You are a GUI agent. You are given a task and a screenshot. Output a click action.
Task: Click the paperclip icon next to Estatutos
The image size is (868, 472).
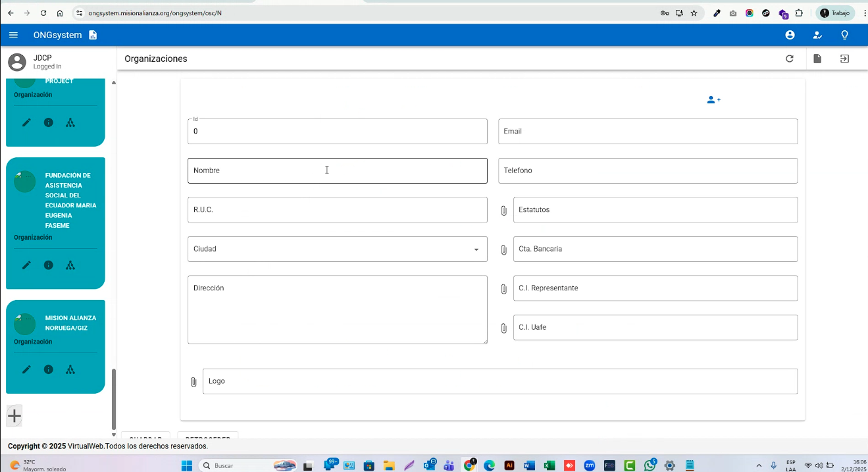click(503, 211)
